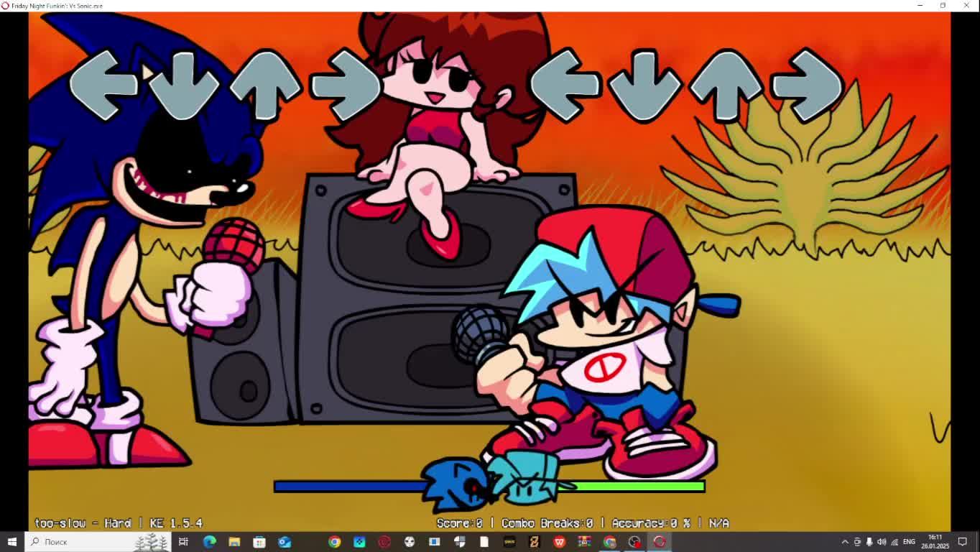Click the player's up arrow receptor
Viewport: 980px width, 552px height.
tap(726, 86)
